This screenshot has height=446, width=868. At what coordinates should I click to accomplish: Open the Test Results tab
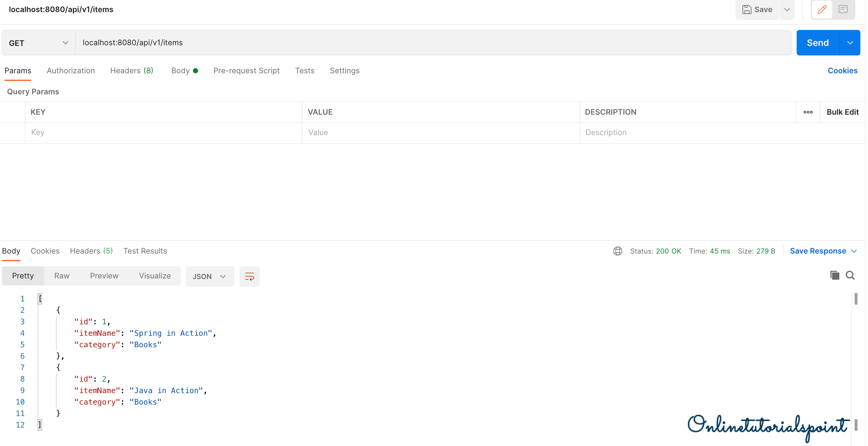pyautogui.click(x=145, y=251)
